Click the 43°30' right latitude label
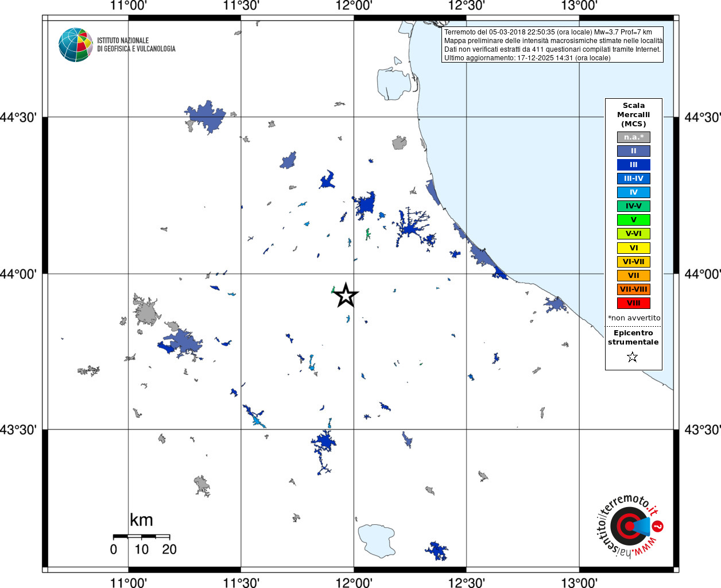Viewport: 721px width, 588px height. tap(703, 430)
